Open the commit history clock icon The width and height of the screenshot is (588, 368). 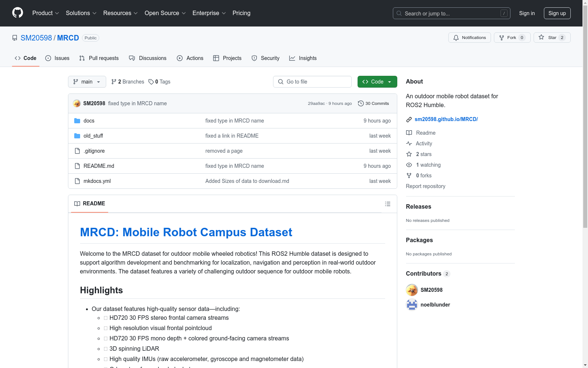[x=361, y=103]
